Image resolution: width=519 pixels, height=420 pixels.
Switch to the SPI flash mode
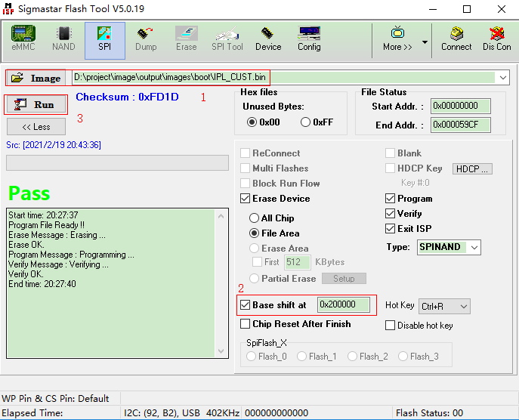(104, 41)
